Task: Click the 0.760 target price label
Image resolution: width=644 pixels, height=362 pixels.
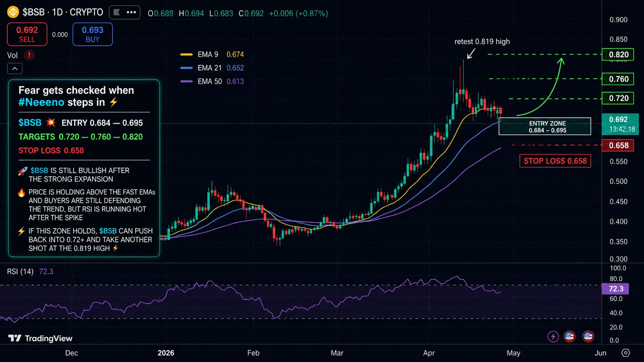Action: point(619,79)
